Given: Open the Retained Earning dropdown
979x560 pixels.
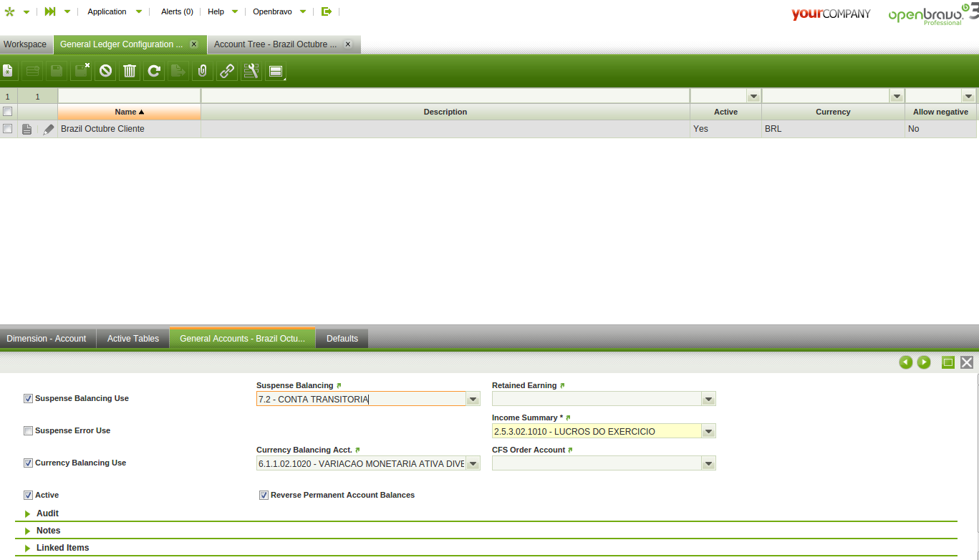Looking at the screenshot, I should 708,399.
